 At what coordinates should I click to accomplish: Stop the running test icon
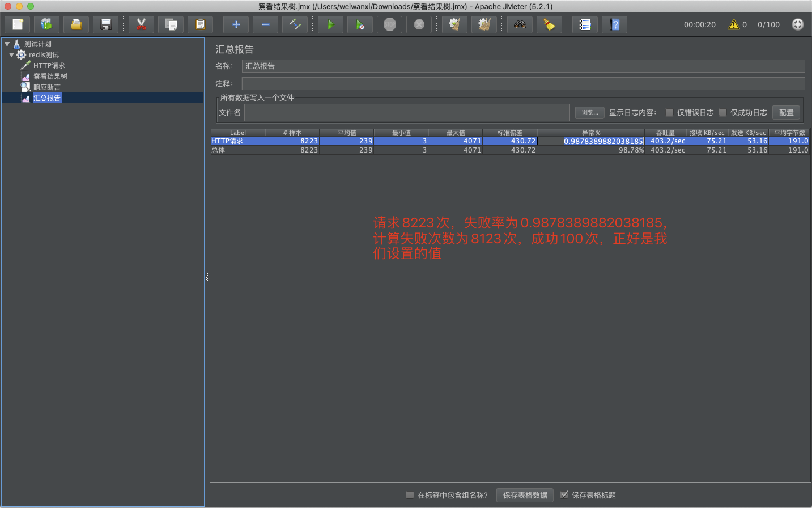[390, 24]
